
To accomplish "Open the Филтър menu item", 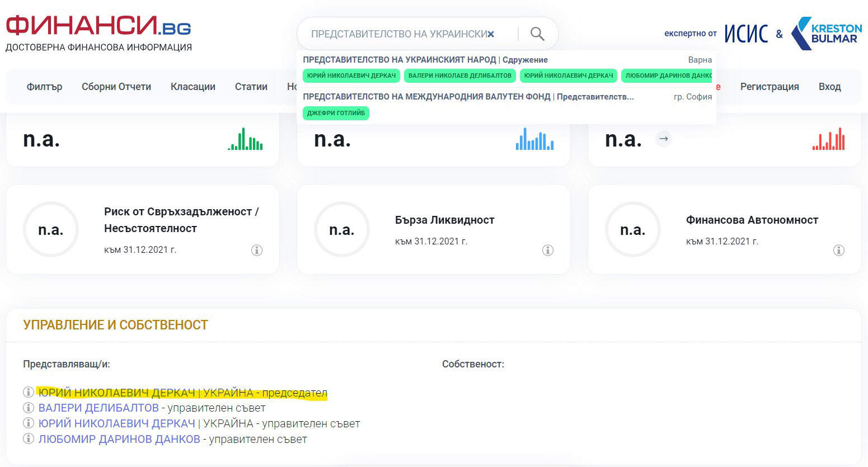I will (x=44, y=87).
